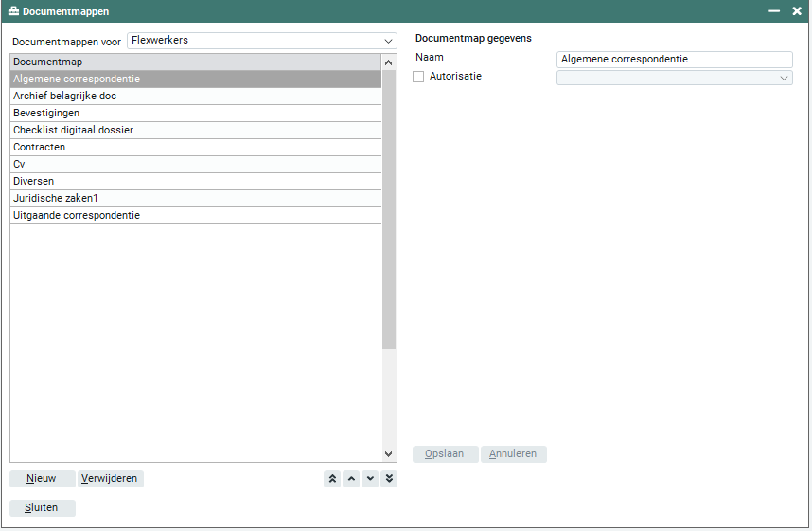Sort by the Documentmap column header
This screenshot has width=812, height=531.
click(195, 62)
